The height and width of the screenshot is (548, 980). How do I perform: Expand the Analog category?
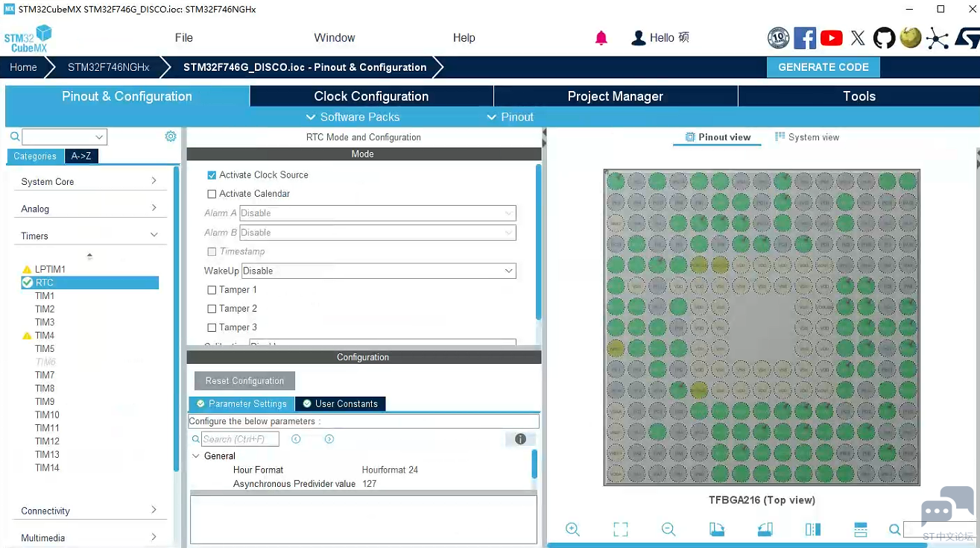click(x=89, y=209)
